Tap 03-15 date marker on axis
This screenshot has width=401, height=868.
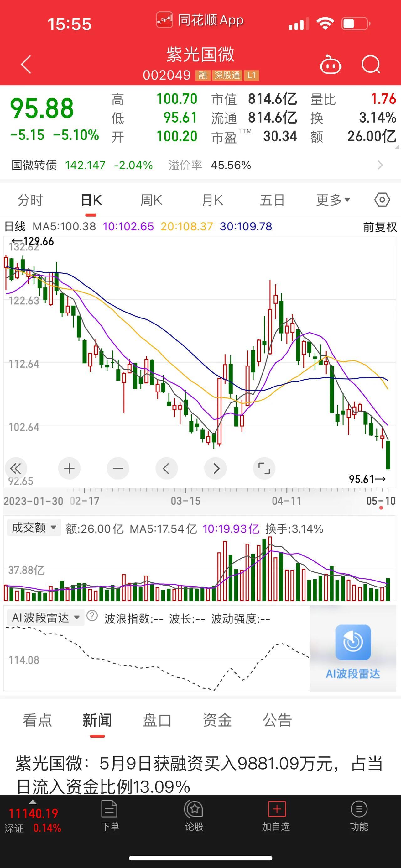tap(185, 501)
